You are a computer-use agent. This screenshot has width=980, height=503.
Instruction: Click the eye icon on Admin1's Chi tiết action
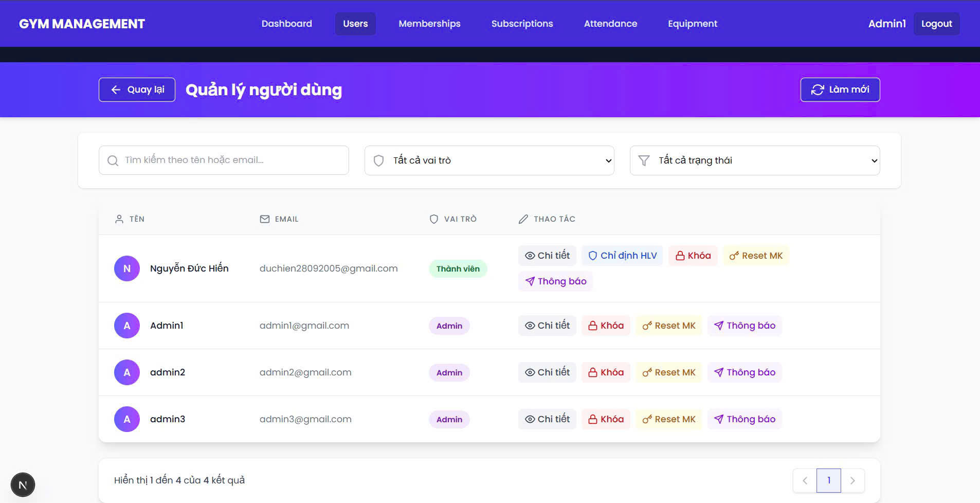pos(530,325)
